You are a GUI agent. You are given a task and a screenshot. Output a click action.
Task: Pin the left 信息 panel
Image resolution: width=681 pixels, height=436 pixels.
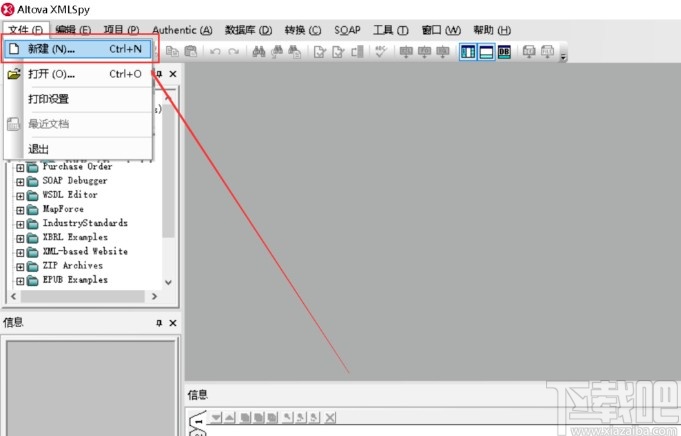coord(159,323)
